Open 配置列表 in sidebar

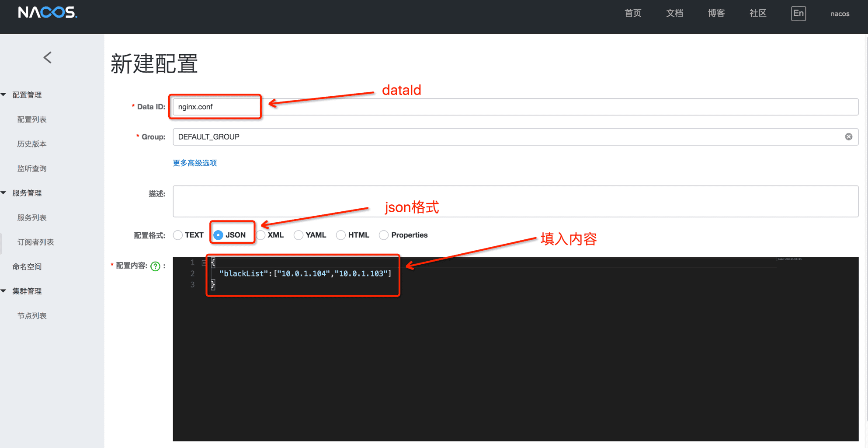[32, 119]
